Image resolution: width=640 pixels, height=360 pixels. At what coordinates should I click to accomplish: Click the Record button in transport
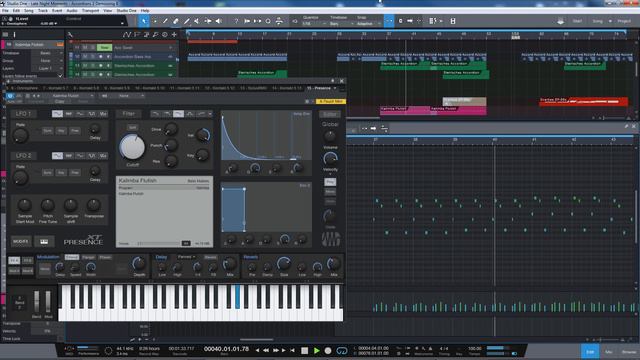click(x=328, y=350)
